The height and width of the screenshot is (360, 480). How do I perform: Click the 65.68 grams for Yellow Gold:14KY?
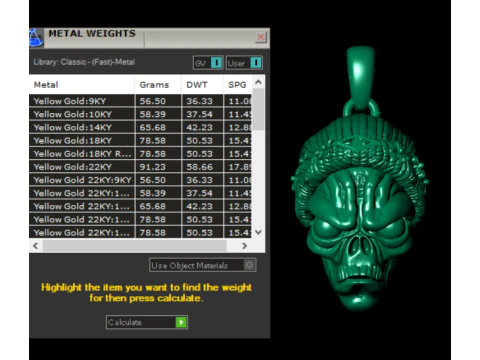(152, 128)
